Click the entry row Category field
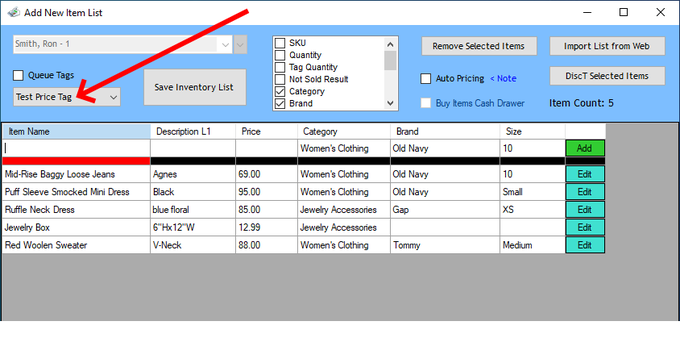 click(344, 148)
